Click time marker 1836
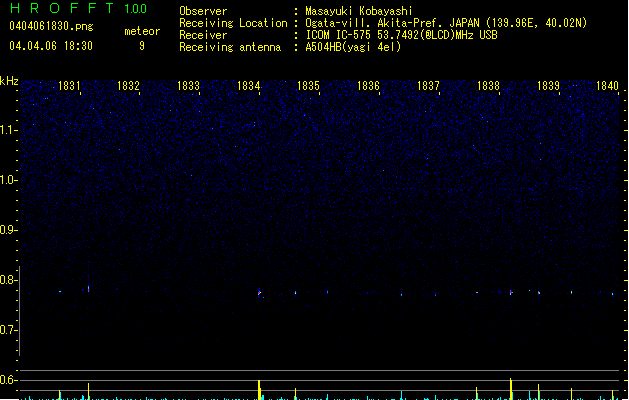The width and height of the screenshot is (629, 400). point(368,86)
